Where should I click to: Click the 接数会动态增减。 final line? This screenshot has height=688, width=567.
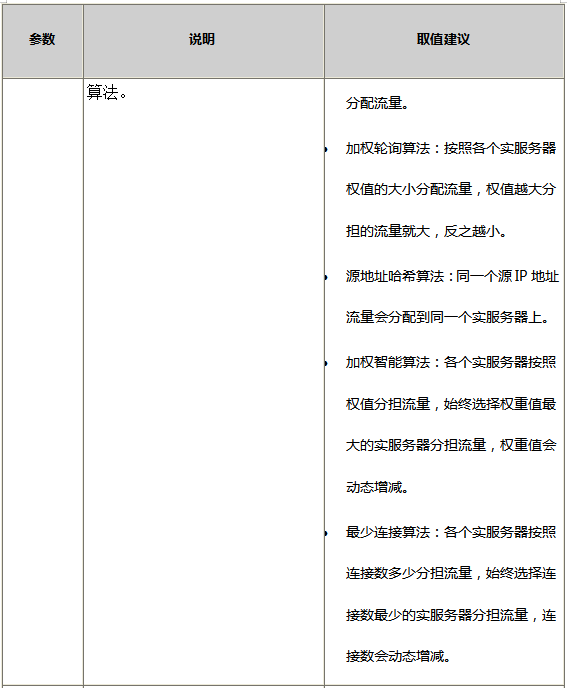click(x=398, y=657)
